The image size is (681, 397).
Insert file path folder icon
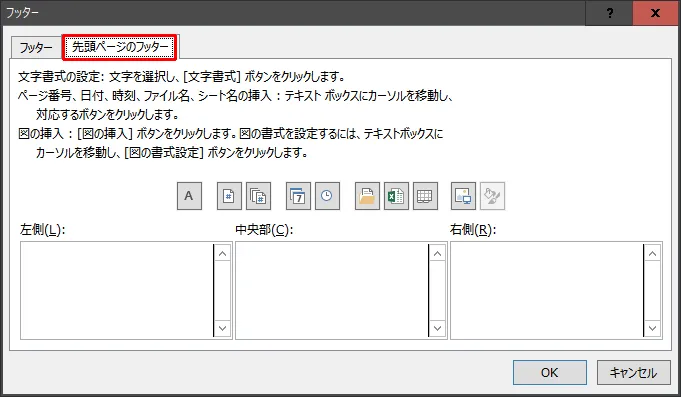pyautogui.click(x=367, y=196)
